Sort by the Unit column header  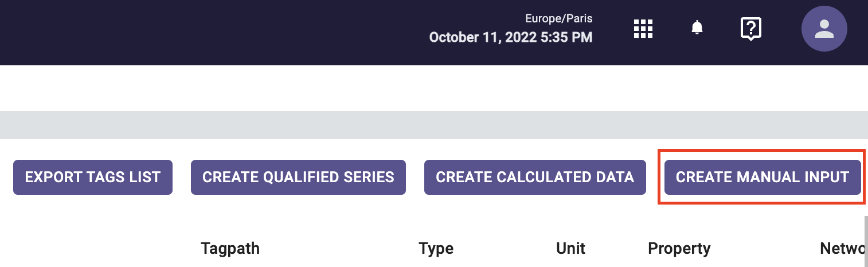click(x=571, y=249)
